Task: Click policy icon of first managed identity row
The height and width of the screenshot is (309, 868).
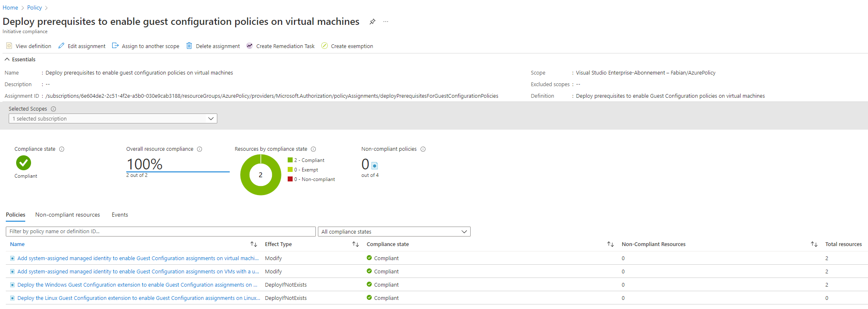Action: [12, 258]
